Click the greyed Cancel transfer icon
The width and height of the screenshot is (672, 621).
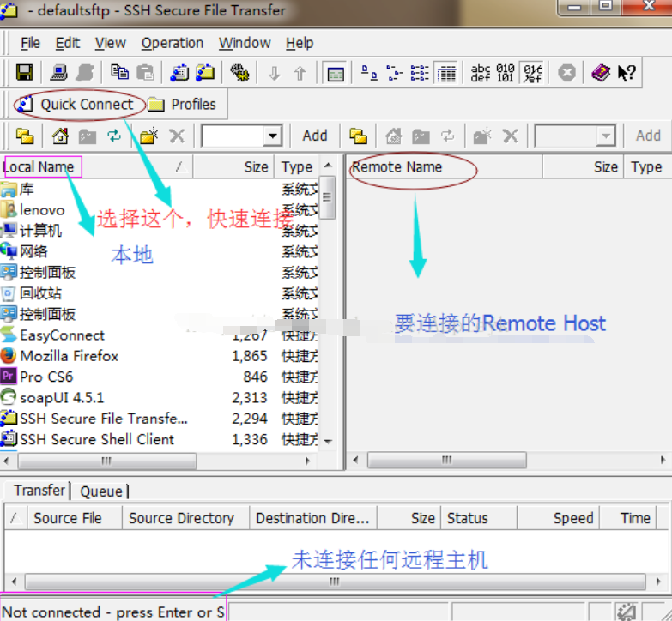point(566,72)
